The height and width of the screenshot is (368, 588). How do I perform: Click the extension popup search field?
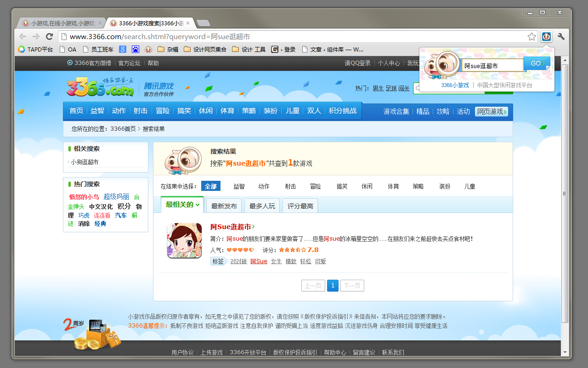493,65
